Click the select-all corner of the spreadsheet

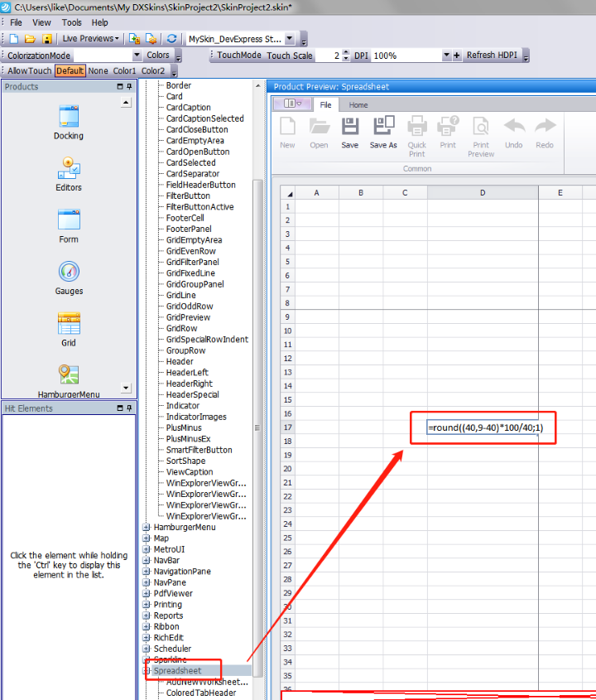click(288, 193)
